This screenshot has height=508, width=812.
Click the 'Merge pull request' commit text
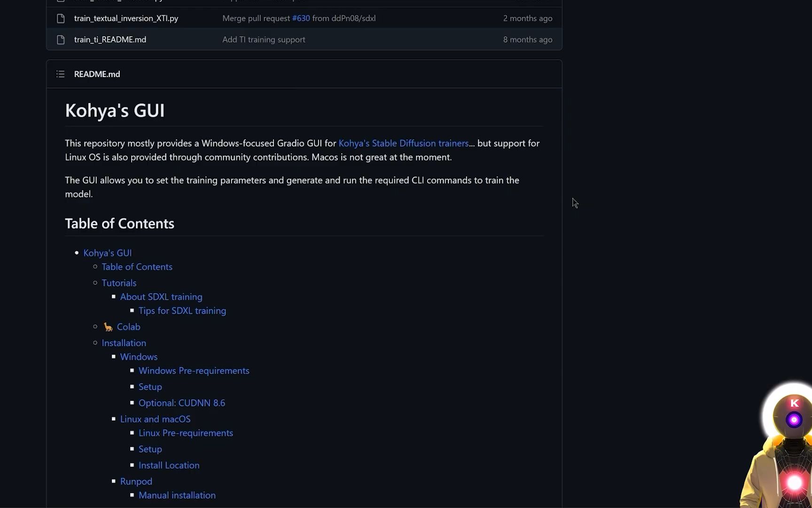pos(256,18)
